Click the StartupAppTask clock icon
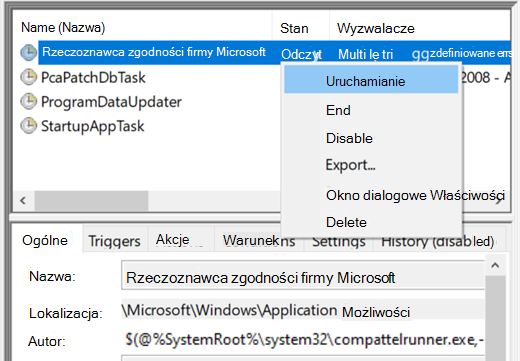Viewport: 520px width, 361px height. [29, 126]
